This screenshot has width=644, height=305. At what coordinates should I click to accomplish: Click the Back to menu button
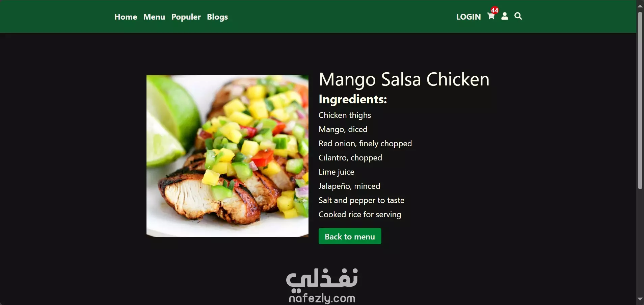(x=350, y=236)
